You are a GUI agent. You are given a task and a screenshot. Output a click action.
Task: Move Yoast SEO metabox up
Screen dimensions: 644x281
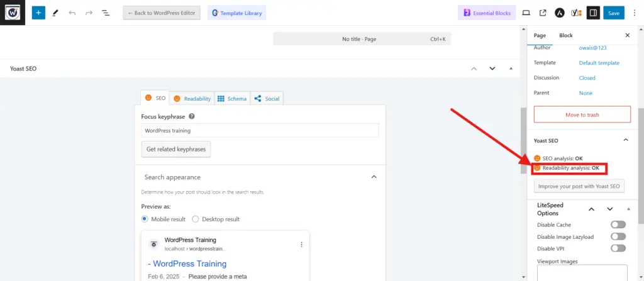point(474,69)
